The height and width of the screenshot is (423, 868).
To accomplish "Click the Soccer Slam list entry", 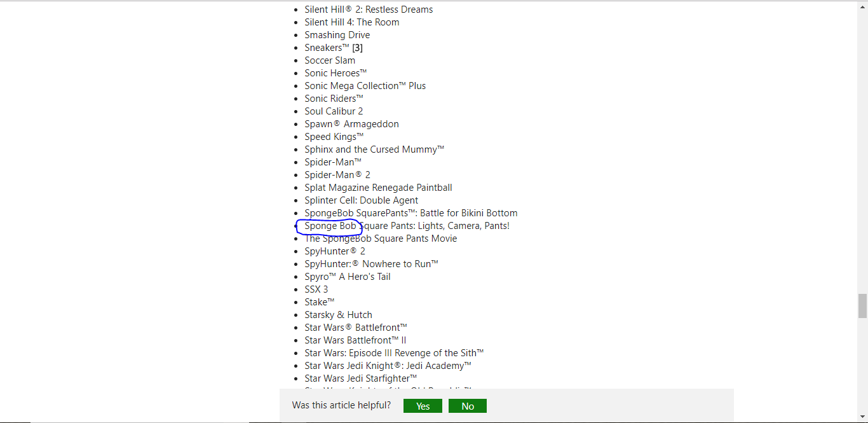I will [330, 60].
